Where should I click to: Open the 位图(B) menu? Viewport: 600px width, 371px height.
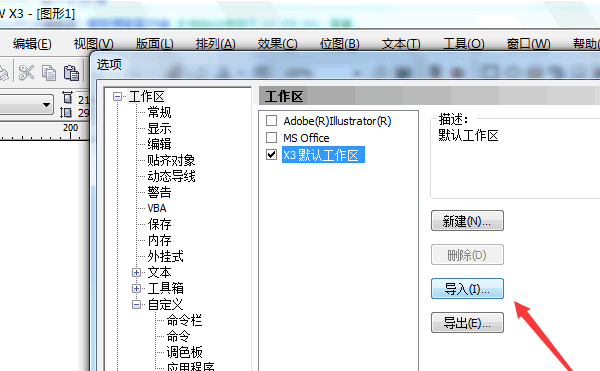pyautogui.click(x=339, y=44)
